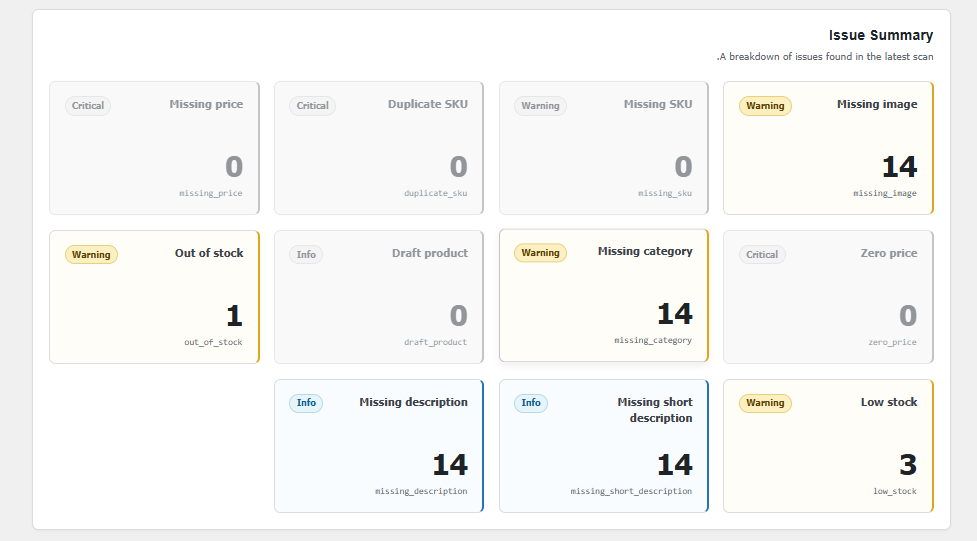
Task: Click the missing_image code label
Action: click(885, 193)
